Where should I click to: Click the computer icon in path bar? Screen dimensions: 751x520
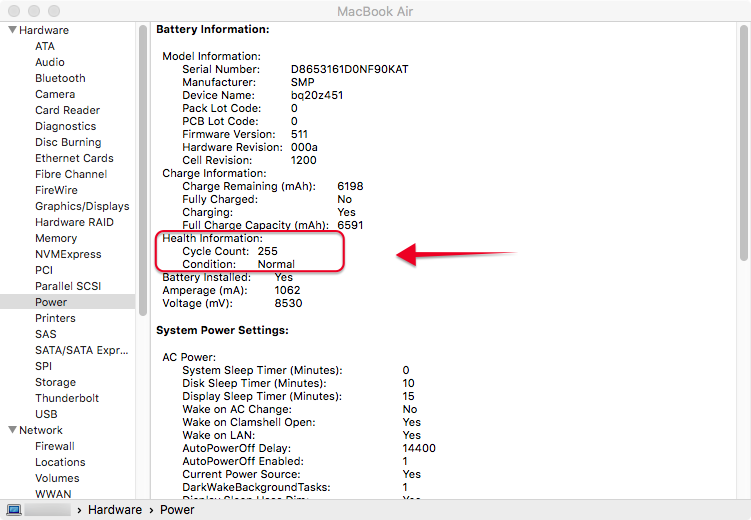(14, 510)
